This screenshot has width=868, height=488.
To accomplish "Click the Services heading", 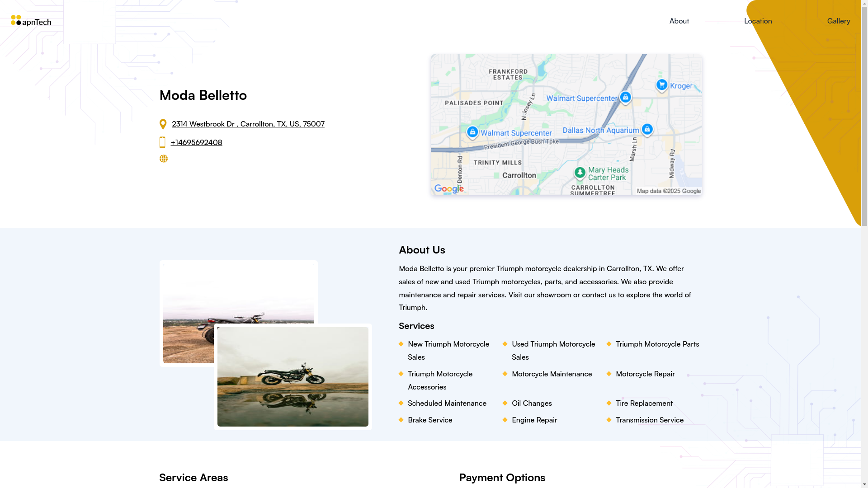I will click(x=416, y=326).
